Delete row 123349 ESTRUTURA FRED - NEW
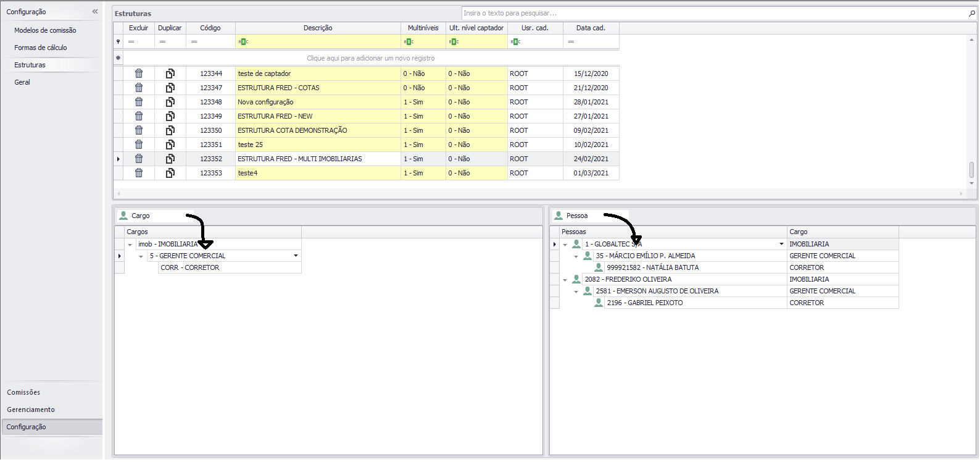The height and width of the screenshot is (462, 980). (139, 116)
